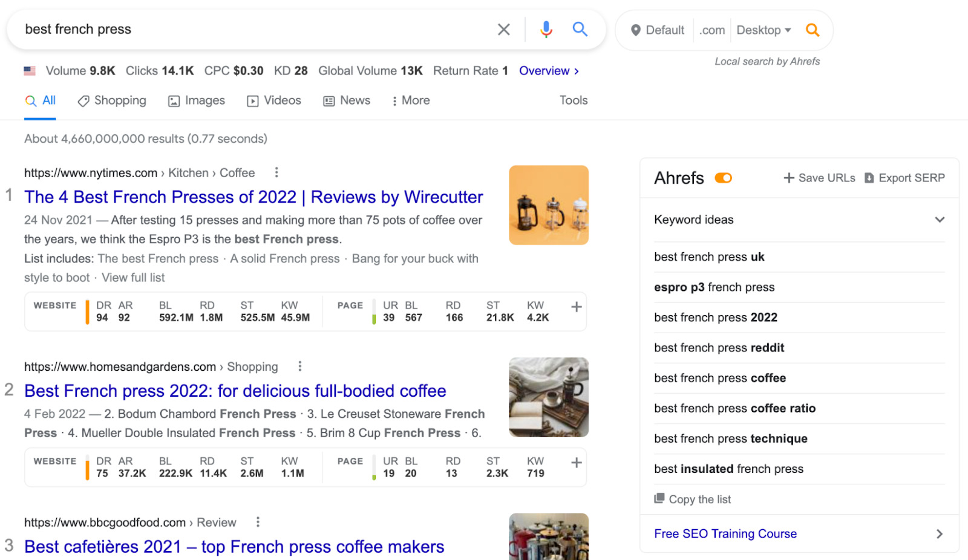Select keyword idea best french press 2022

pyautogui.click(x=716, y=317)
